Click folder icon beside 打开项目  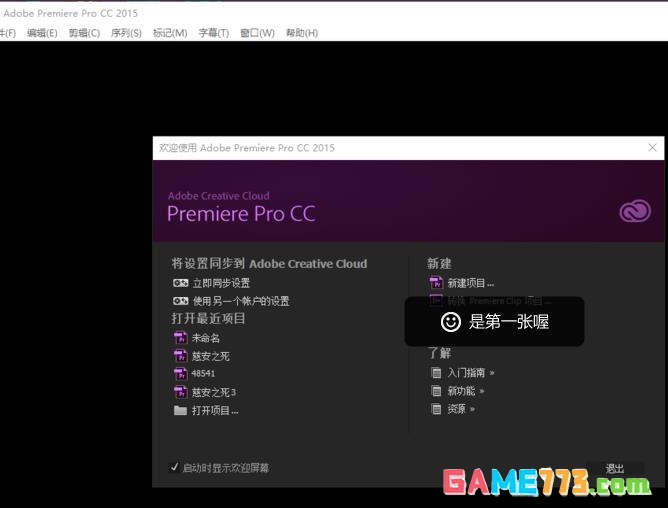pos(180,410)
